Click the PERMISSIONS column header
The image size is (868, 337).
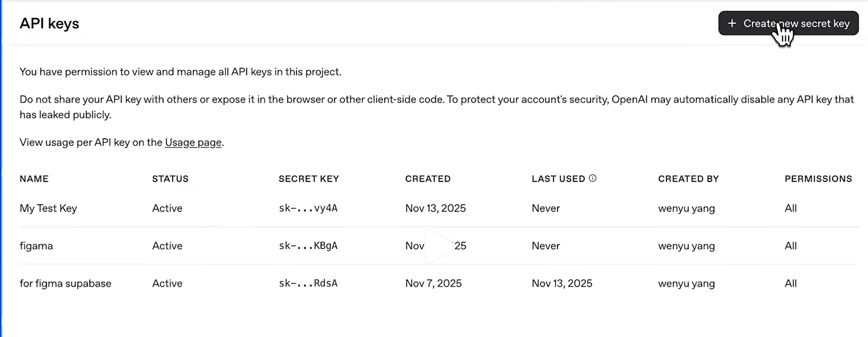click(x=818, y=179)
